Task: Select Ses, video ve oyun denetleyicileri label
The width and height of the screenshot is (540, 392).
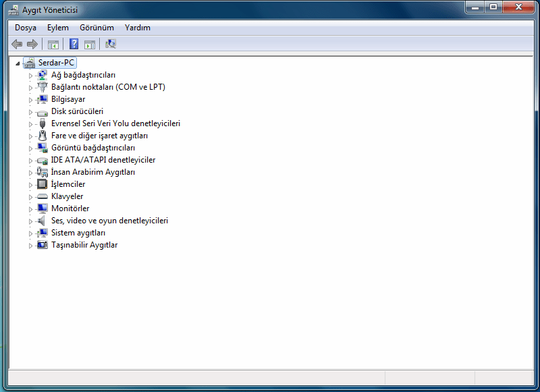Action: point(109,221)
